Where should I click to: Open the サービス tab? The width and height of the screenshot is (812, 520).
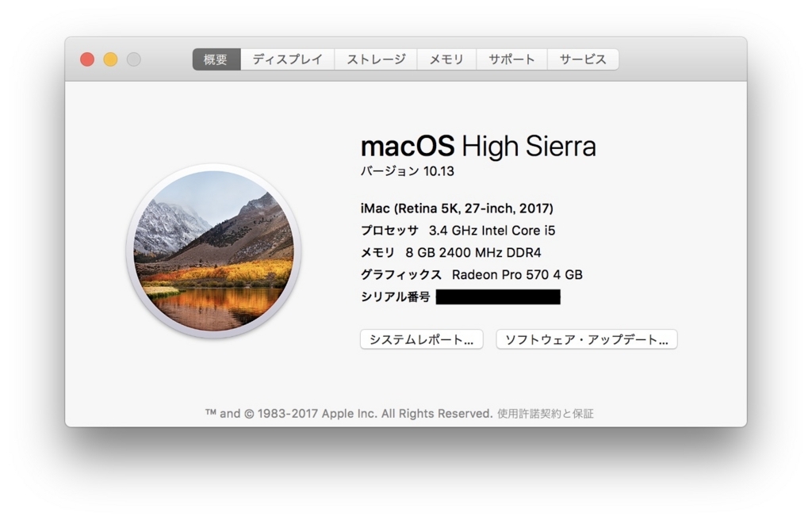(582, 59)
